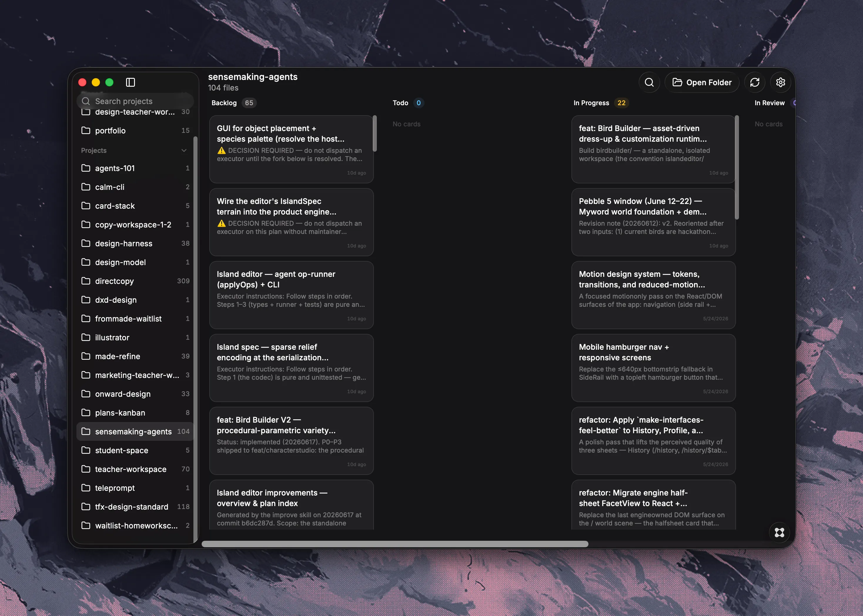Open the Island spec sparse relief encoding card
Viewport: 863px width, 616px height.
coord(291,368)
